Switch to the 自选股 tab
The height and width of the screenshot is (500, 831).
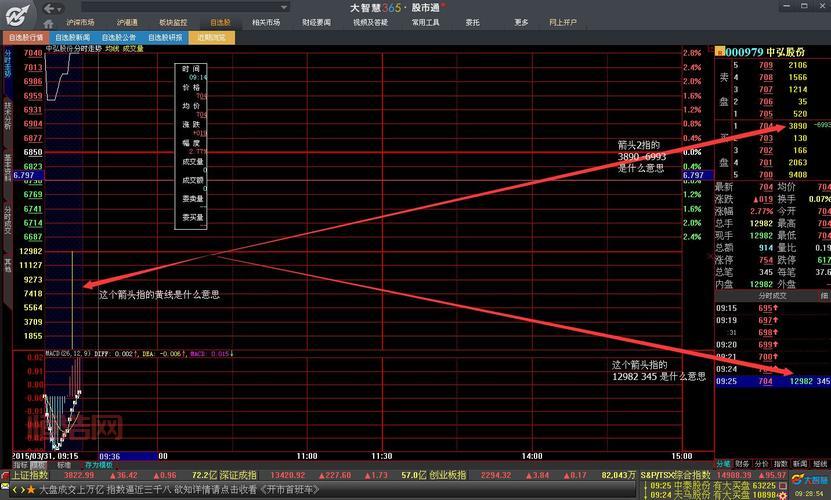point(220,21)
